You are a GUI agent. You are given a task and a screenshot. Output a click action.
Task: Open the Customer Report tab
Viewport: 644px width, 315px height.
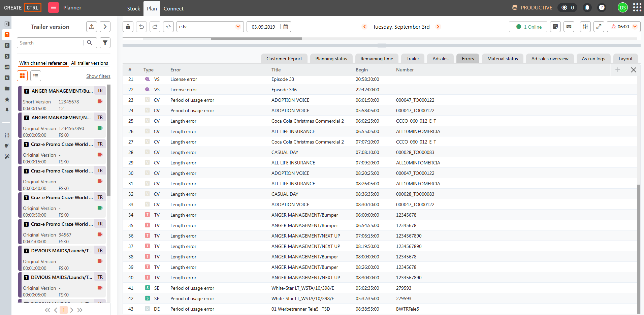[x=284, y=59]
